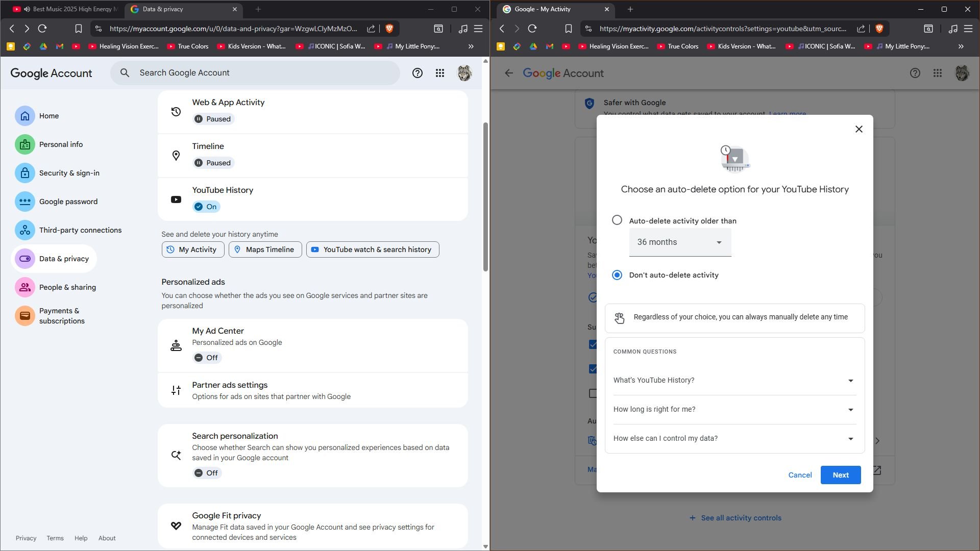980x551 pixels.
Task: Go back in left browser window
Action: (12, 29)
